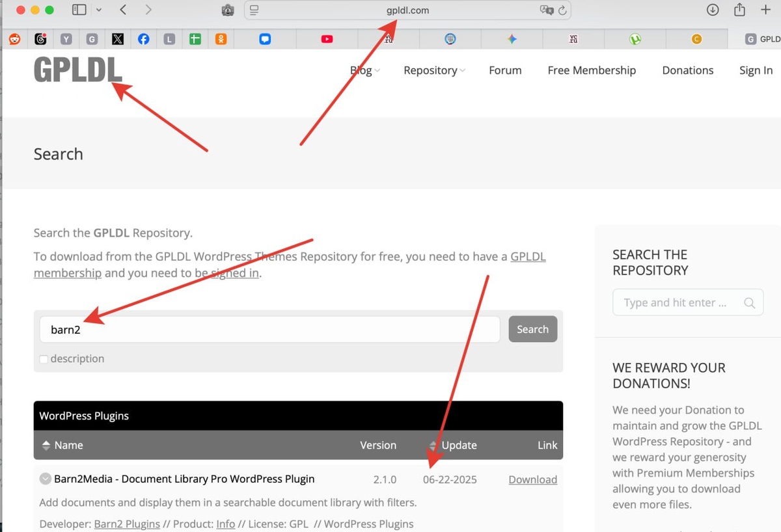This screenshot has height=532, width=781.
Task: Go forward to the next page
Action: [148, 10]
